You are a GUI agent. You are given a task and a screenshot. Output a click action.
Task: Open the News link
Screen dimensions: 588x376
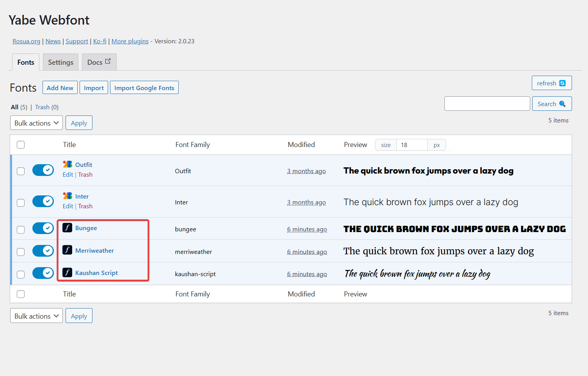tap(53, 41)
